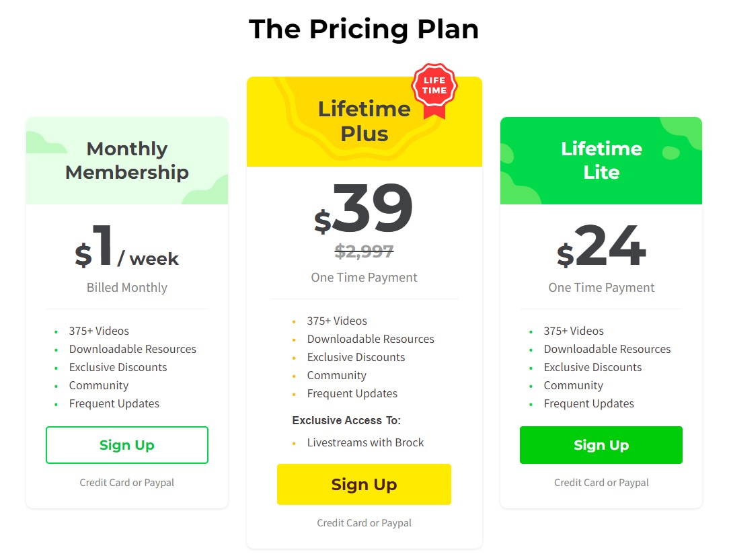Click 375+ Videos in Lifetime Lite list
This screenshot has height=560, width=729.
(x=574, y=331)
